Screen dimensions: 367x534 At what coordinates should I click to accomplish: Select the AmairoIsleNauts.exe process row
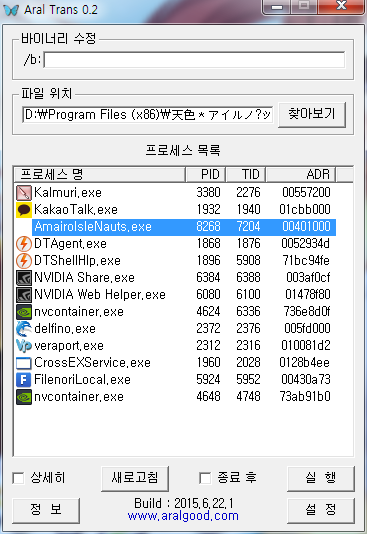[x=184, y=226]
